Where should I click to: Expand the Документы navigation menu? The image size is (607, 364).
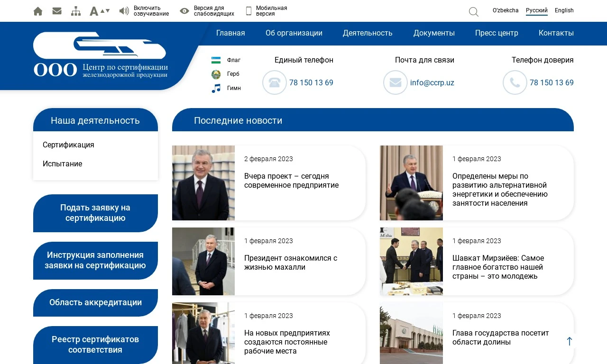[x=434, y=33]
